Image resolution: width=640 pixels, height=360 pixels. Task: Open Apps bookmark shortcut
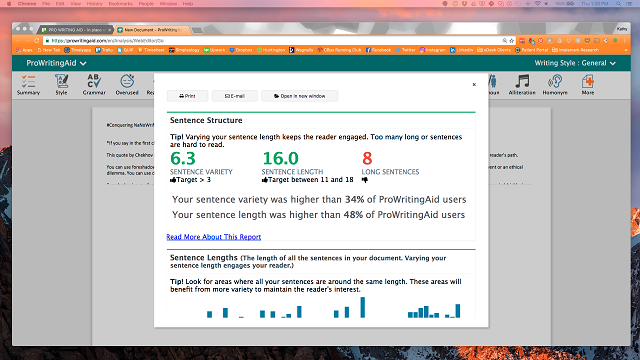point(24,50)
